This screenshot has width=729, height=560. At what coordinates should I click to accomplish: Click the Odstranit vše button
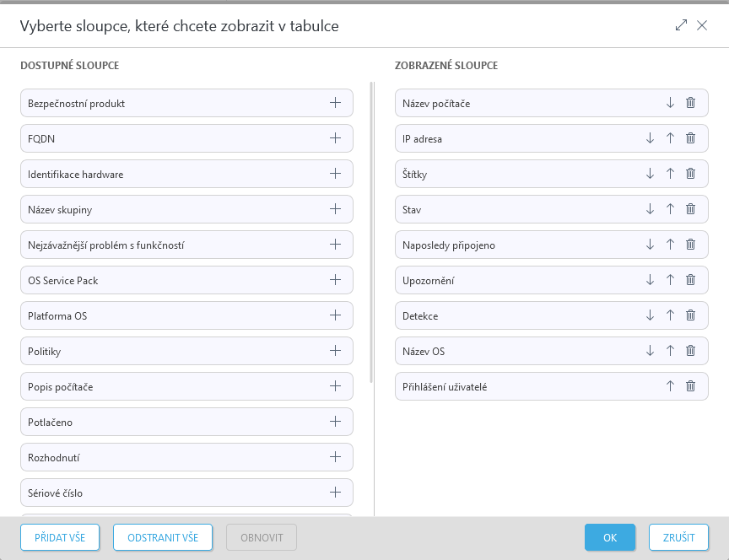click(163, 537)
